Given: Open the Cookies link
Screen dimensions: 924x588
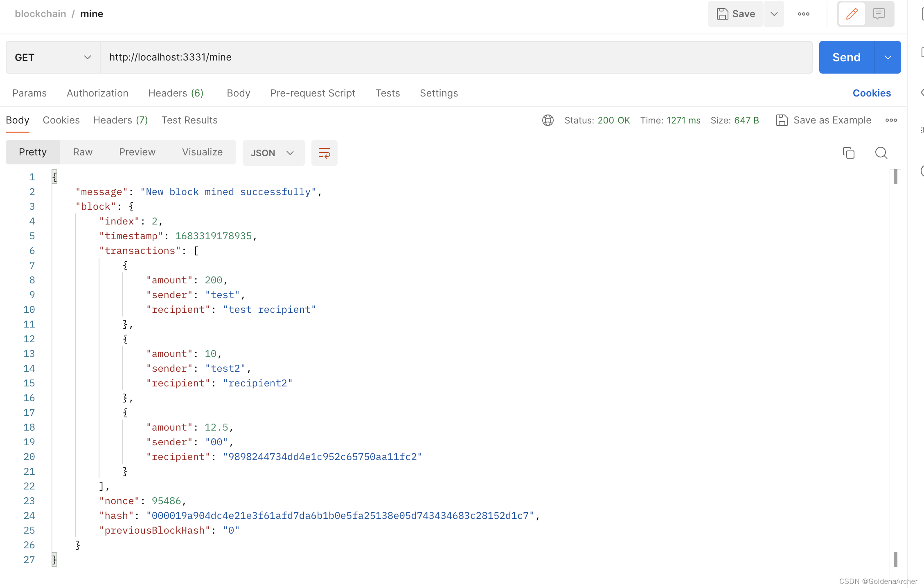Looking at the screenshot, I should pyautogui.click(x=872, y=93).
